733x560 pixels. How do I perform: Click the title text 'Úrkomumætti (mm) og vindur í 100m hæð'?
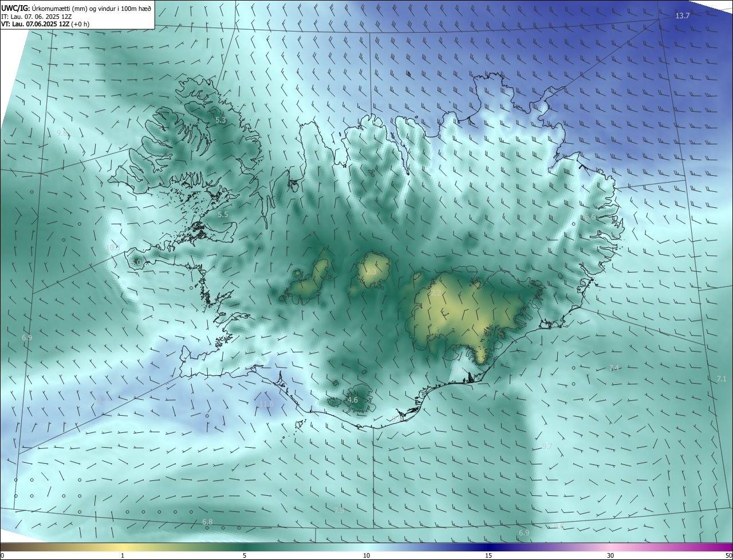pos(92,9)
